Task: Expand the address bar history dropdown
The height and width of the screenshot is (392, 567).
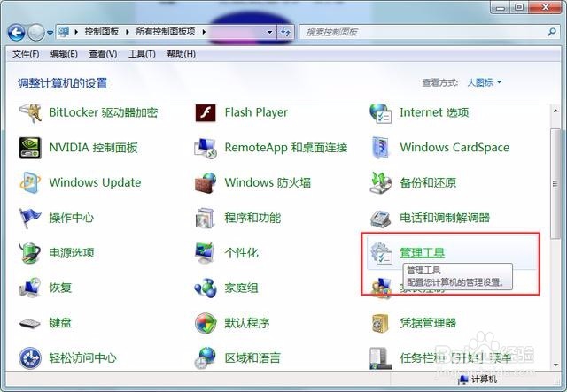Action: pyautogui.click(x=269, y=32)
